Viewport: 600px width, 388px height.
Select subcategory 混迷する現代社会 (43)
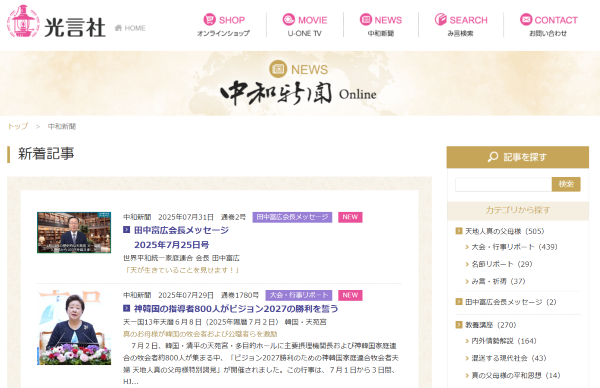coord(509,358)
